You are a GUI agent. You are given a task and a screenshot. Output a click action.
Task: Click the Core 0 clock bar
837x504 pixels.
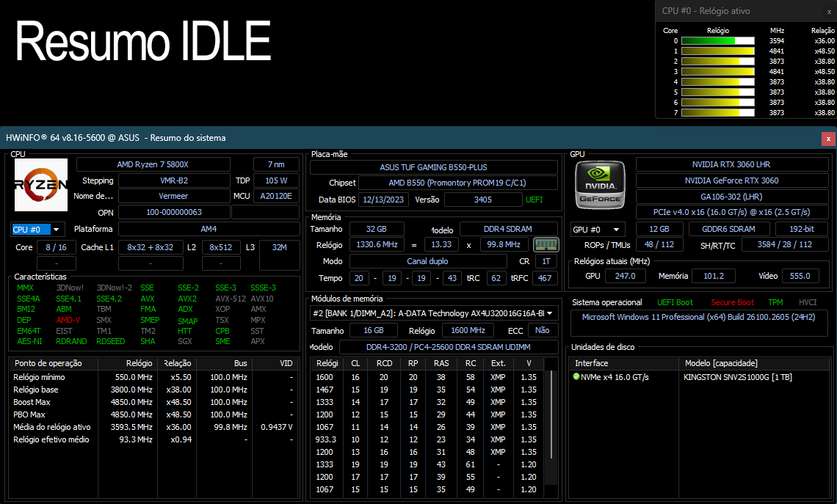click(718, 40)
